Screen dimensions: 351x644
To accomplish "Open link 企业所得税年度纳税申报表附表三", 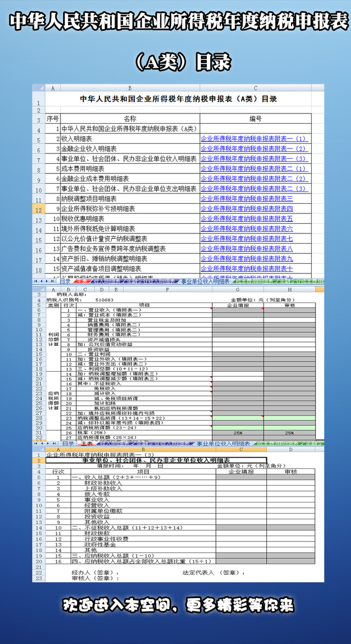I will [246, 199].
